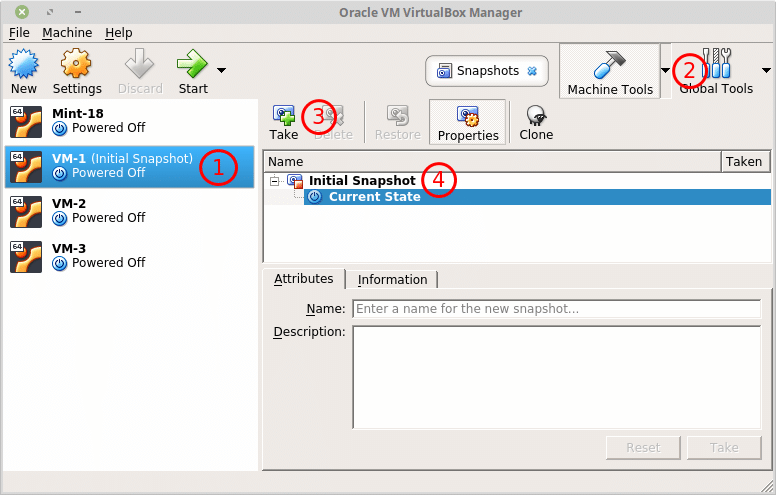Click the Snapshots pane button
The image size is (776, 495).
click(x=487, y=71)
